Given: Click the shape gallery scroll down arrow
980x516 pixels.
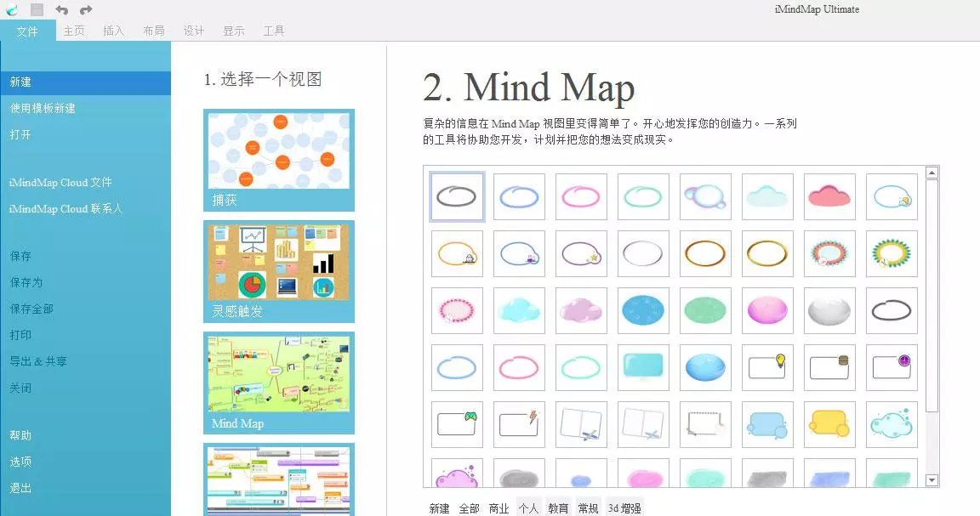Looking at the screenshot, I should [x=932, y=480].
